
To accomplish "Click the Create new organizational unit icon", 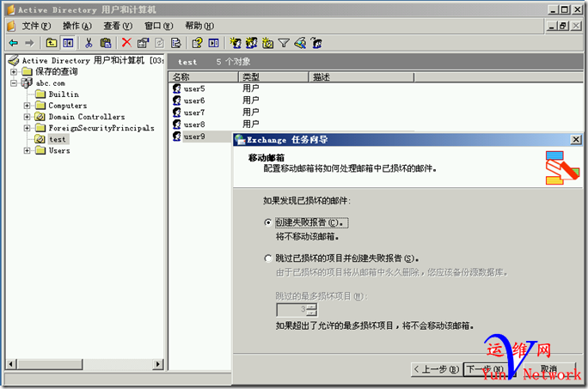I will [x=267, y=43].
